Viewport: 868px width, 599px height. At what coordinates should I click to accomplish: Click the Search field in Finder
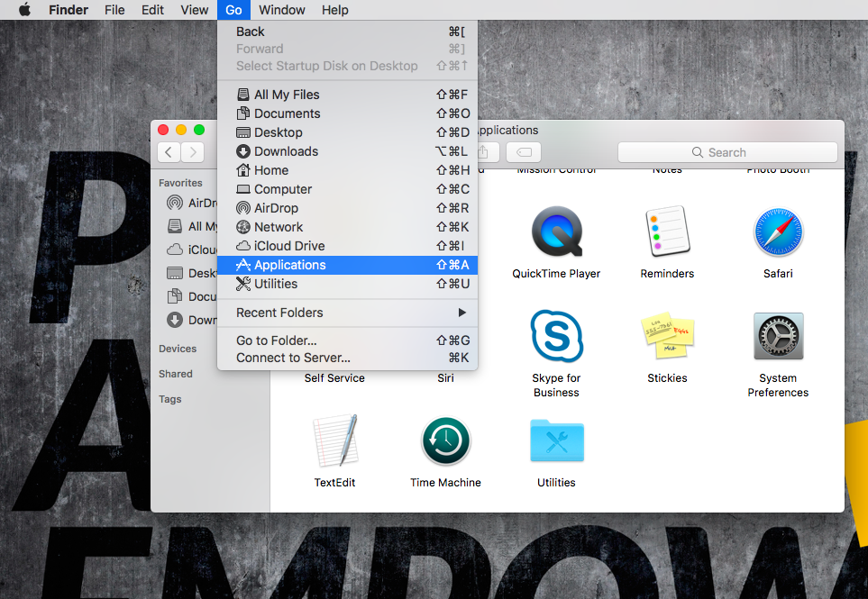pos(727,152)
